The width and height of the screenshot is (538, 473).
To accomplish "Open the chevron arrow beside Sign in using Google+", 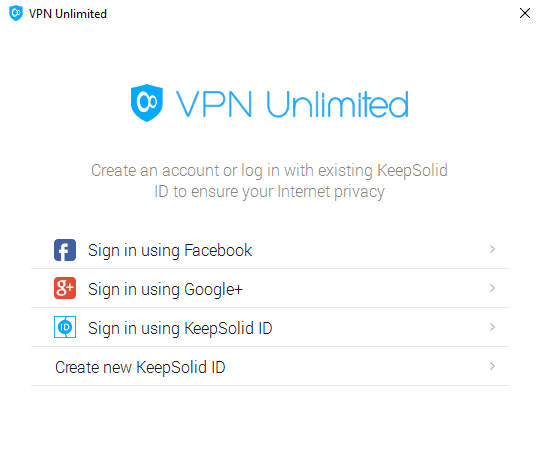I will pos(492,288).
